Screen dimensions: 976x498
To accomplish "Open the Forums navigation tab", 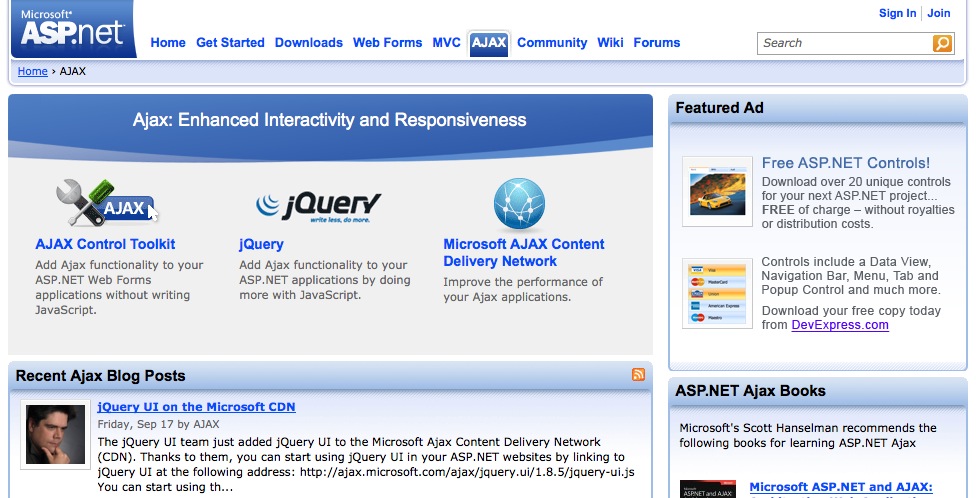I will click(x=657, y=43).
